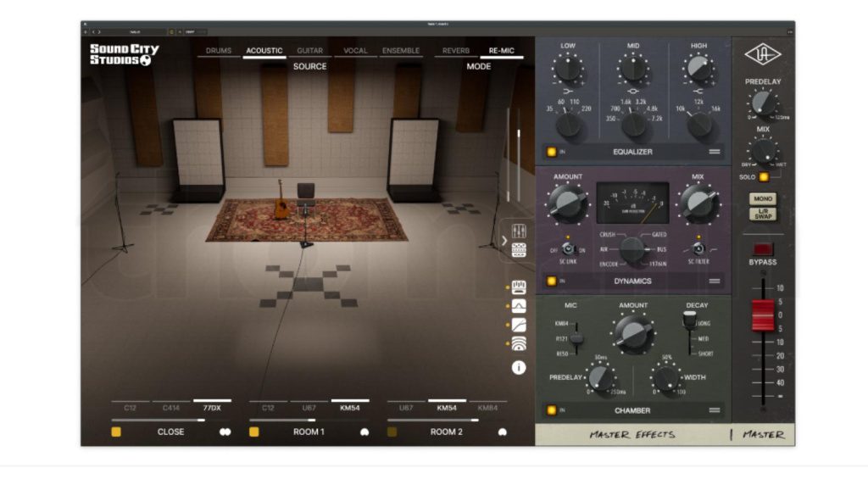Select the acoustic guitar in the room

click(x=281, y=200)
